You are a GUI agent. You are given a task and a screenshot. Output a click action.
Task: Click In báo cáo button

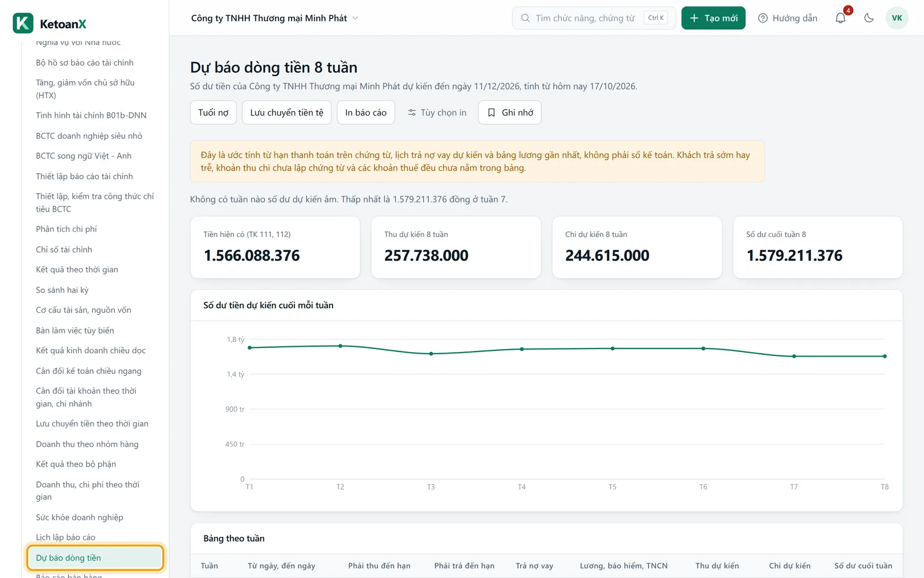pyautogui.click(x=366, y=112)
